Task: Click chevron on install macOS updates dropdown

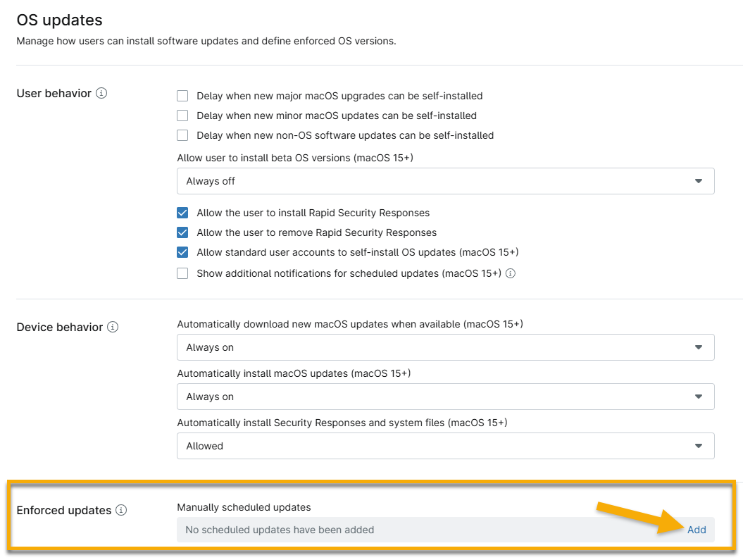Action: point(699,397)
